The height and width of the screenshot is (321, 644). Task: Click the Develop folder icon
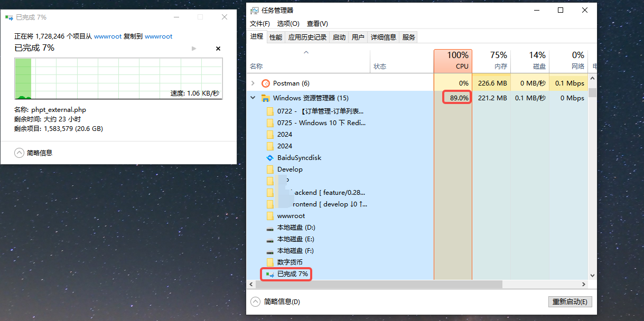[270, 169]
